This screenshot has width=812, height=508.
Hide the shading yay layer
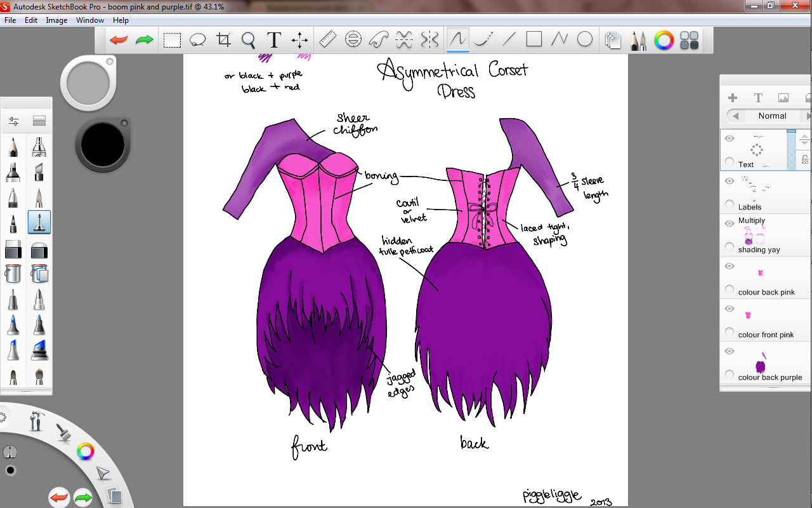click(730, 224)
